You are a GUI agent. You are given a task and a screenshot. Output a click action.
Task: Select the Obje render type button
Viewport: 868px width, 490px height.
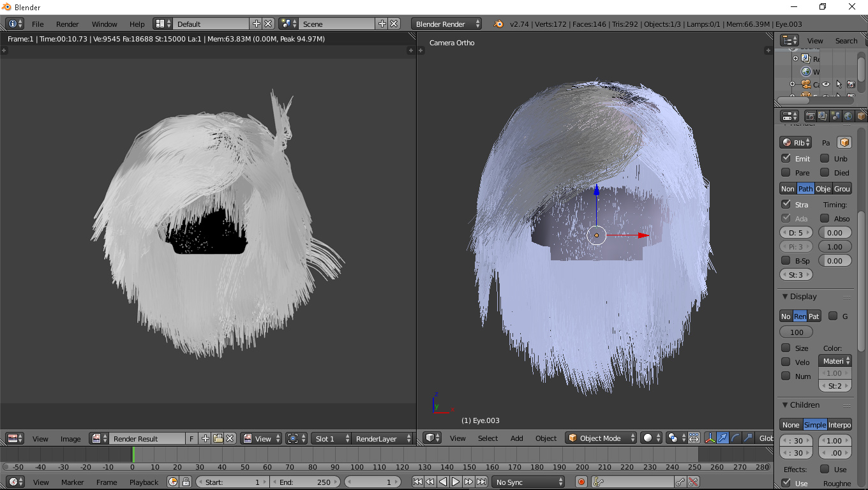823,189
